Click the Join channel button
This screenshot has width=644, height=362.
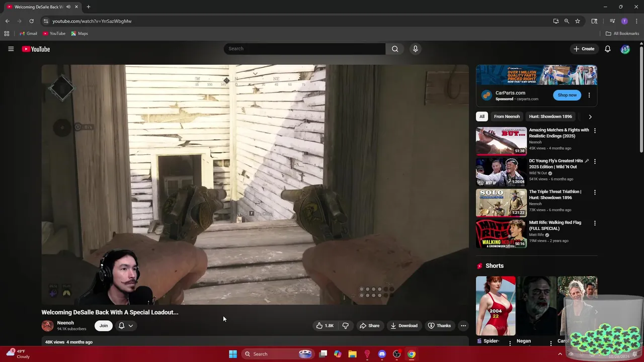pyautogui.click(x=103, y=326)
